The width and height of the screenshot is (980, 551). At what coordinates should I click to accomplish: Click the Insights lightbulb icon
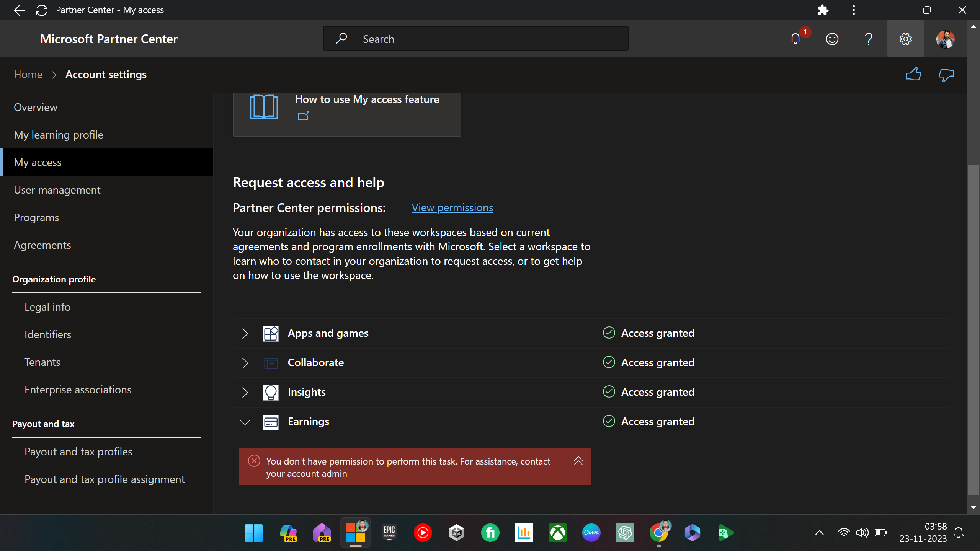coord(271,393)
